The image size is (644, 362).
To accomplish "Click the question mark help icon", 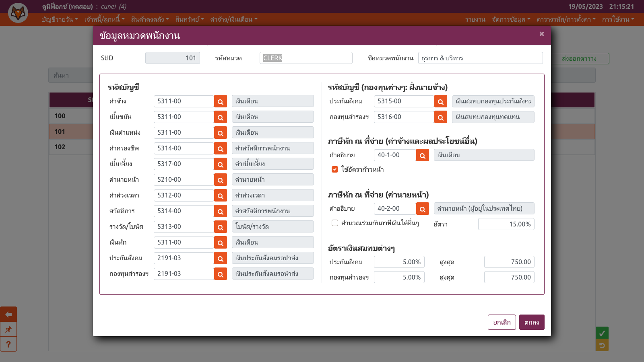I will 8,344.
